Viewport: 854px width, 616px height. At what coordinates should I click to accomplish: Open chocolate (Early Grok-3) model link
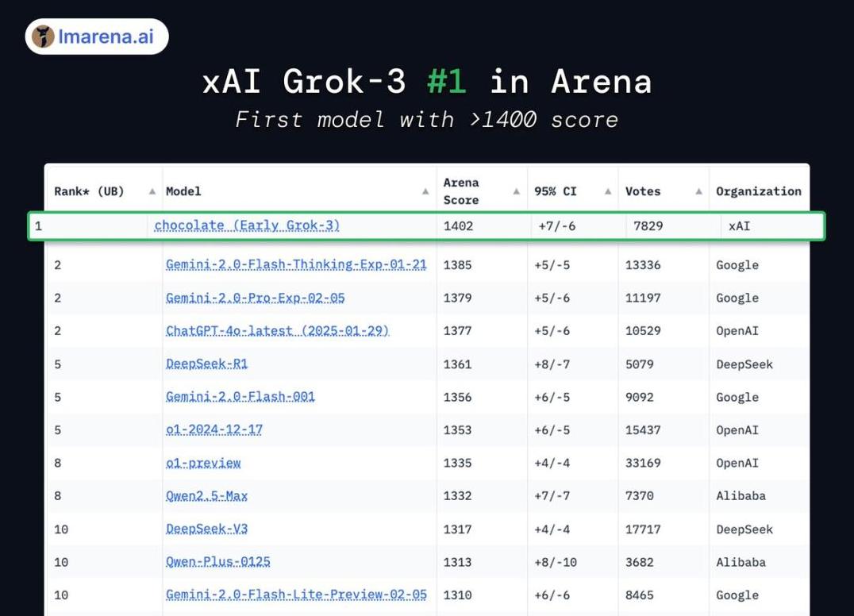(x=247, y=225)
